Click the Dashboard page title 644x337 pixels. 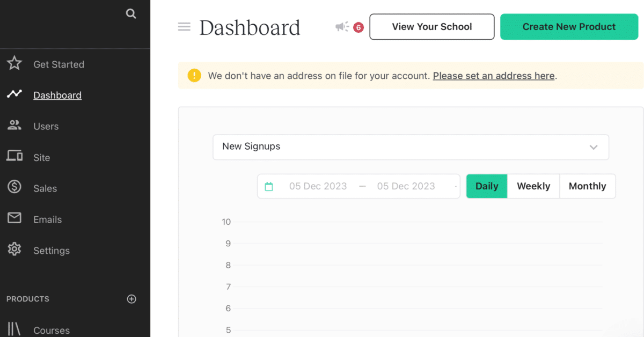click(x=250, y=27)
